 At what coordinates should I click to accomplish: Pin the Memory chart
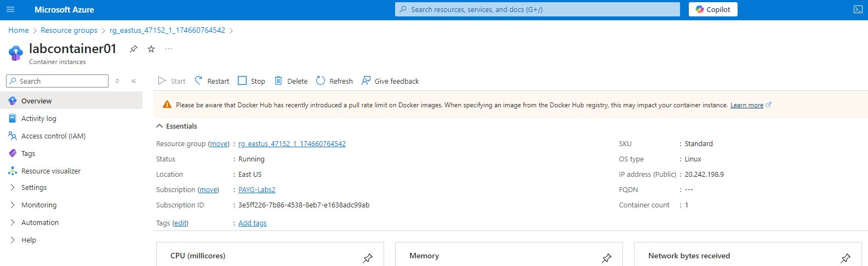[607, 258]
